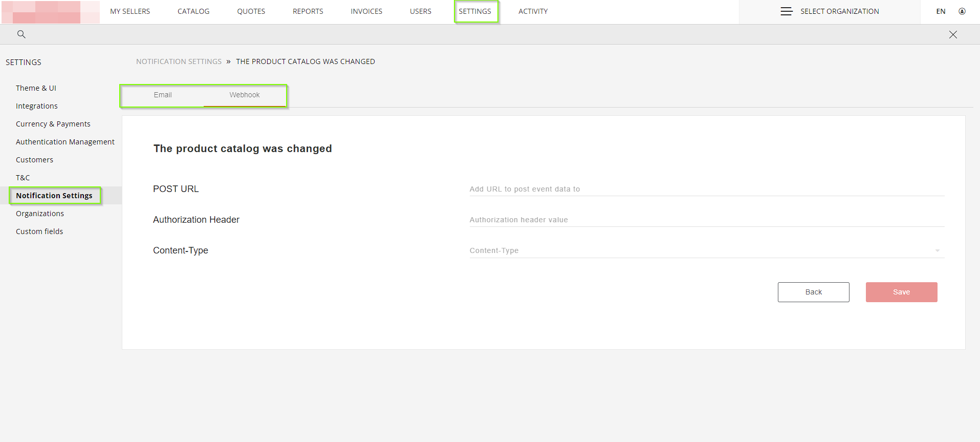Open Integrations settings

[37, 106]
